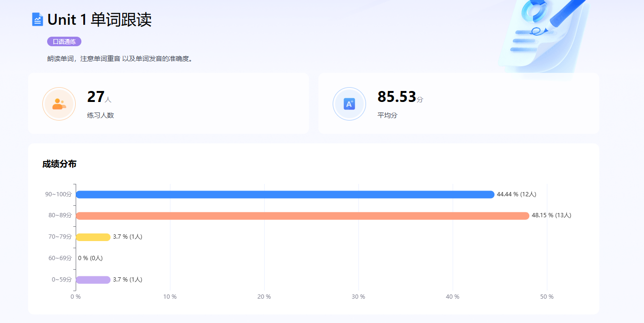Click the 27 人 practice count number
This screenshot has height=323, width=644.
(99, 97)
